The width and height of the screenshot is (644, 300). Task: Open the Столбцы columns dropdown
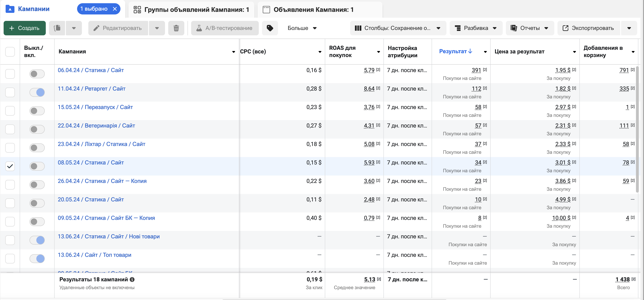pyautogui.click(x=398, y=28)
